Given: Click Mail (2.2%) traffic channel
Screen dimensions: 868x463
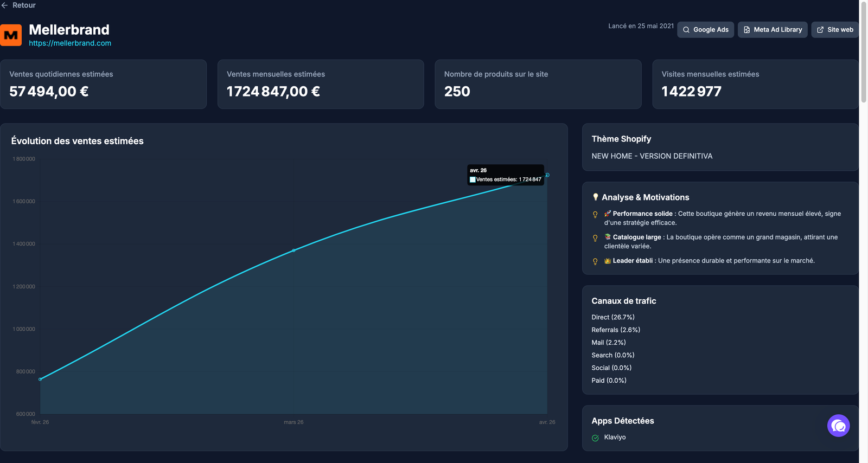Looking at the screenshot, I should click(609, 343).
